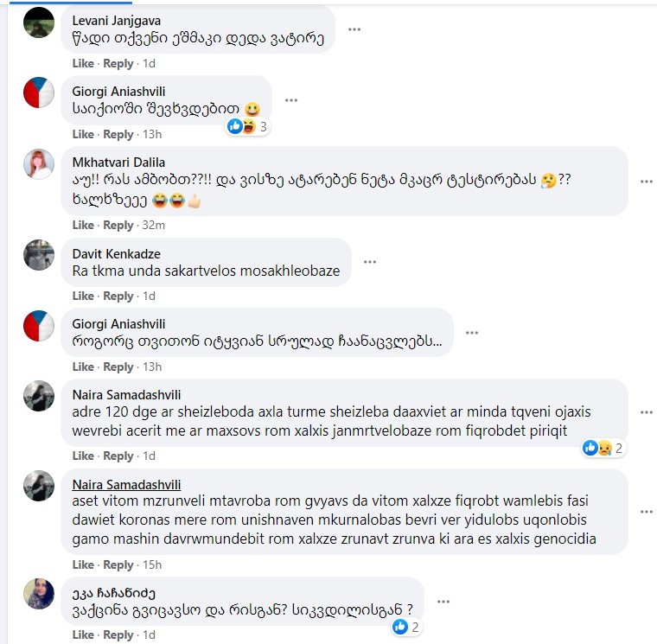Like Davit Kenkadze's comment
Screen dimensions: 657x644
click(83, 296)
